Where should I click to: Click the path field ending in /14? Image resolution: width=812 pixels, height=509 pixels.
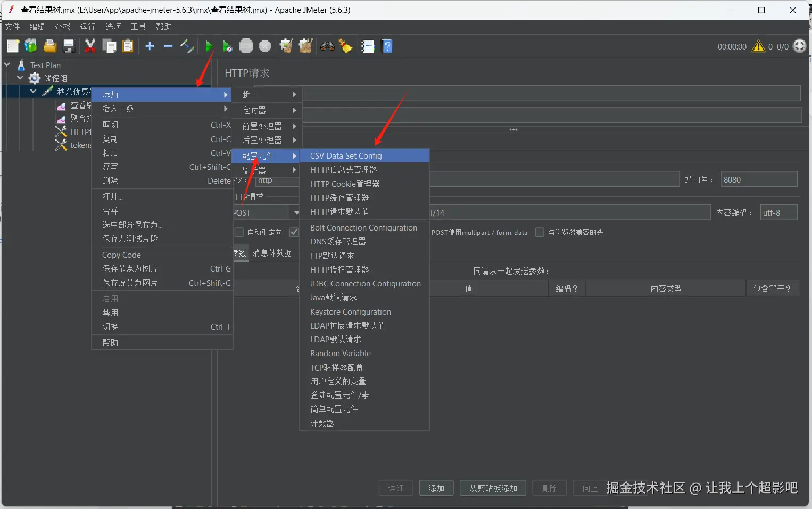pos(569,212)
